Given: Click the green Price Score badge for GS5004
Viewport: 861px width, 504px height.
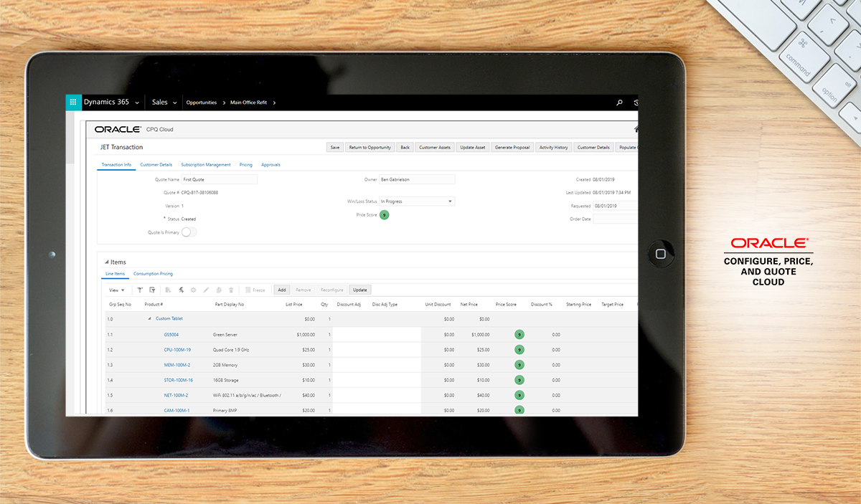Looking at the screenshot, I should tap(519, 335).
